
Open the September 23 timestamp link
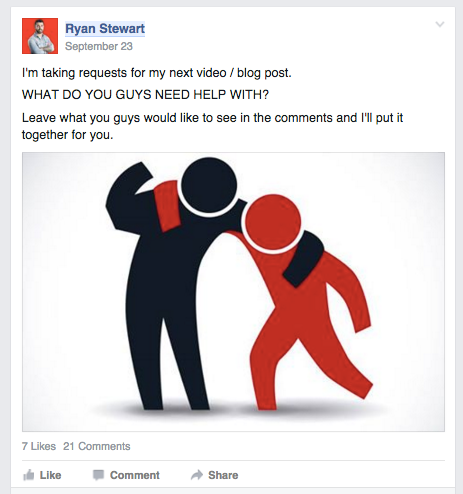(99, 46)
